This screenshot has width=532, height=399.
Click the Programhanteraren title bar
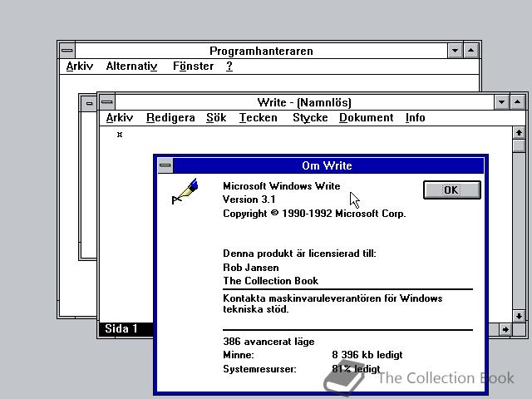(x=261, y=51)
